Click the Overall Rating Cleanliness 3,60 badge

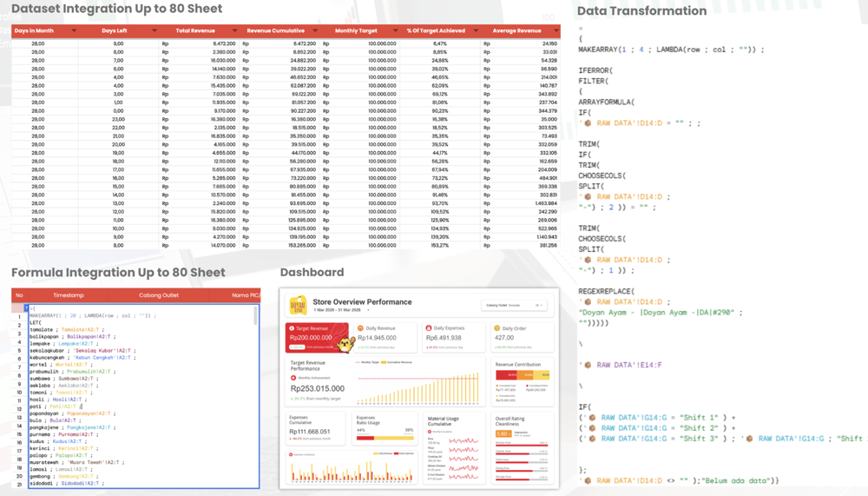pyautogui.click(x=503, y=434)
